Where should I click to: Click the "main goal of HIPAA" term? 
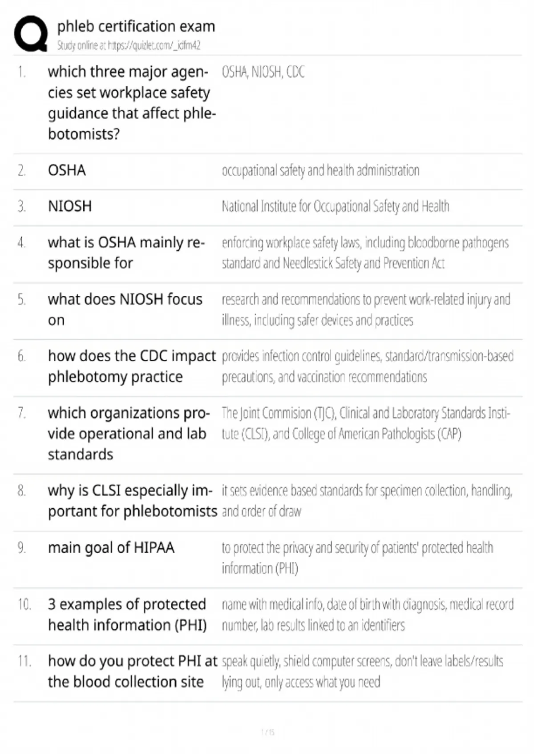tap(111, 547)
